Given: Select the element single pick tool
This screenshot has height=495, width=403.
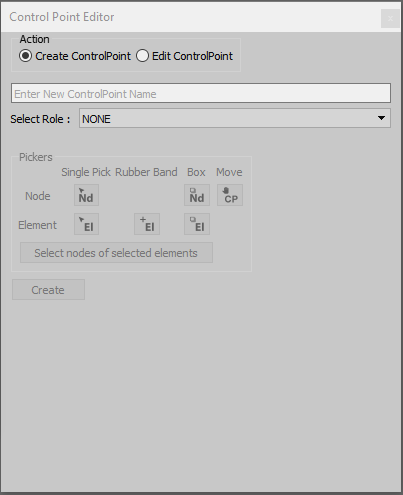Looking at the screenshot, I should tap(86, 224).
